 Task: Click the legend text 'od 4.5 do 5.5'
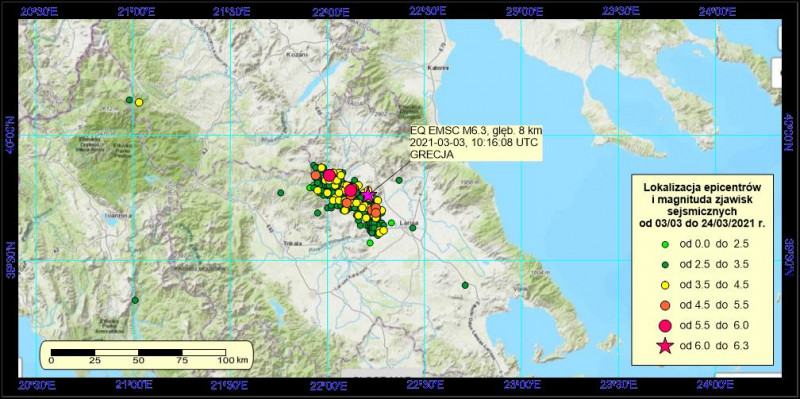point(713,305)
